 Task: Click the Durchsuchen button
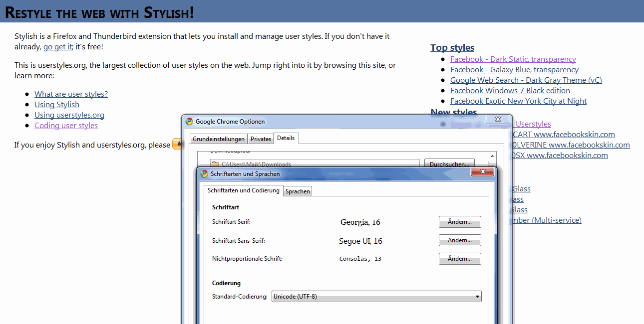click(449, 164)
